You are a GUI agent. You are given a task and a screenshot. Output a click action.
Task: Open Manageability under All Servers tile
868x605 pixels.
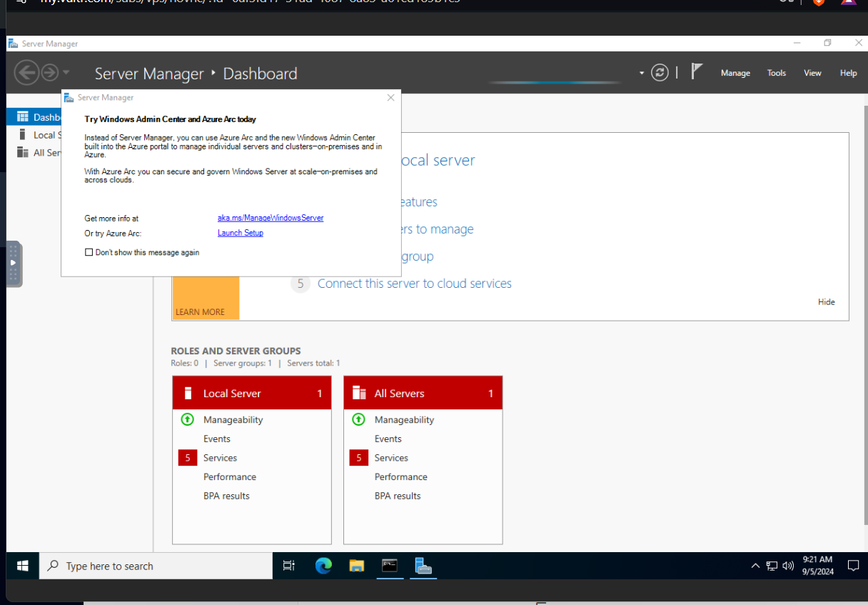[x=404, y=420]
